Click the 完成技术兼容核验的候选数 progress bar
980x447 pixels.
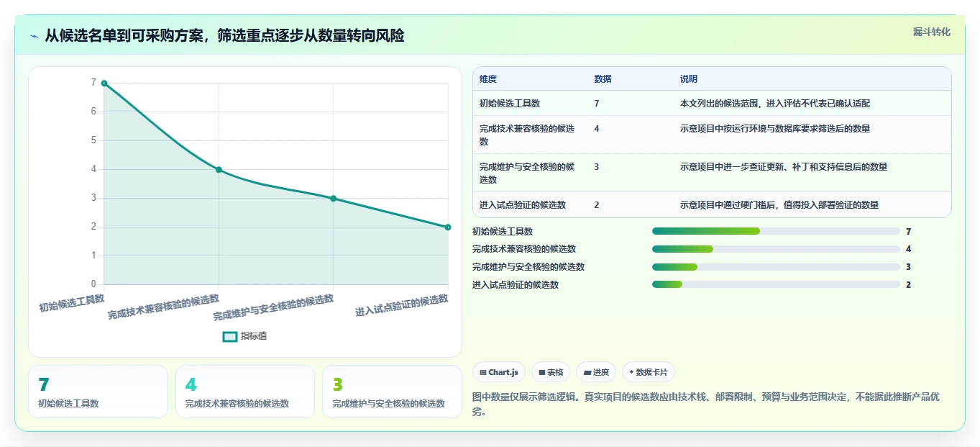(x=776, y=249)
